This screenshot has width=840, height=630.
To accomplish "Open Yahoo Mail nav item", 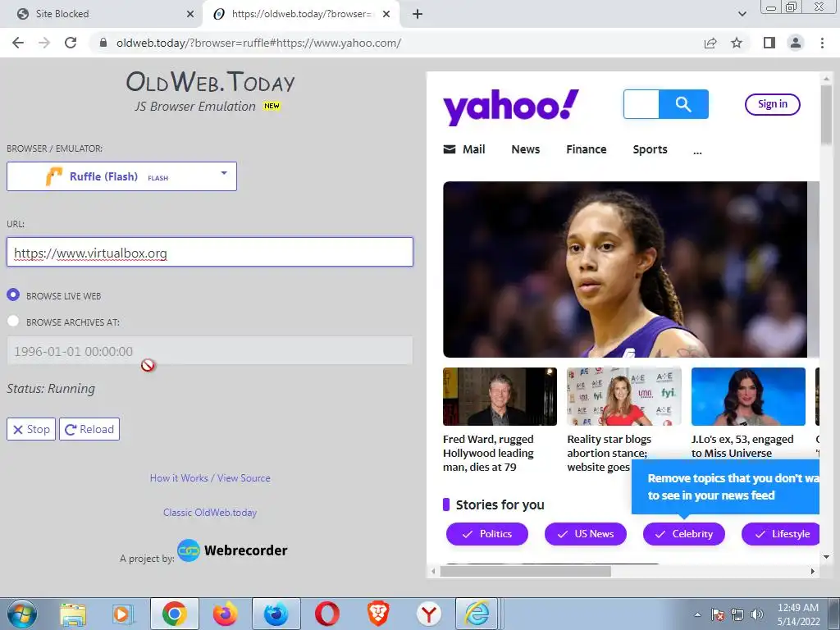I will pyautogui.click(x=464, y=149).
